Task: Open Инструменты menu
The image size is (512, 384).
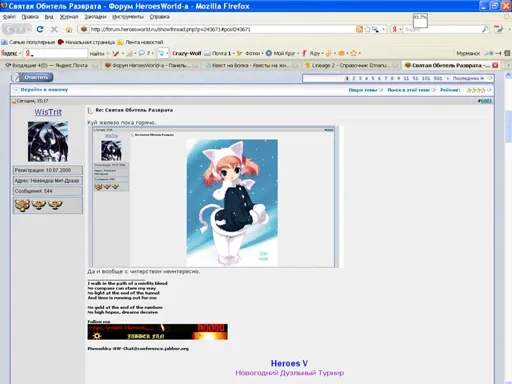Action: (x=128, y=17)
